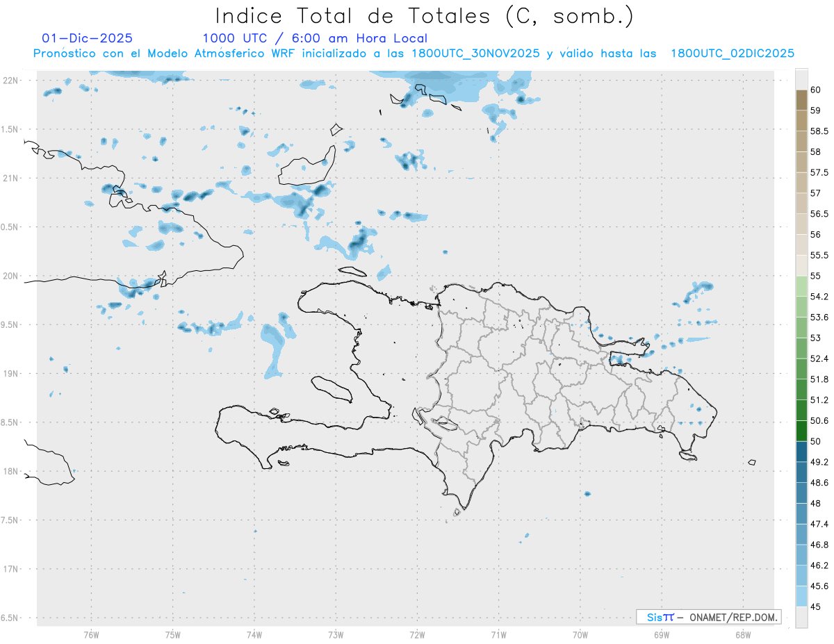This screenshot has width=834, height=644.
Task: Click the colorbar value '50'
Action: tap(815, 441)
